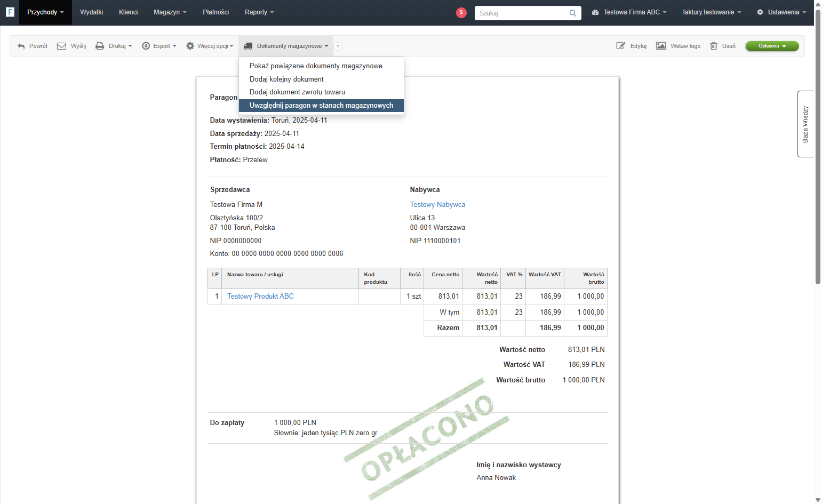The height and width of the screenshot is (504, 822).
Task: Click the Edytuj pencil icon
Action: point(621,46)
